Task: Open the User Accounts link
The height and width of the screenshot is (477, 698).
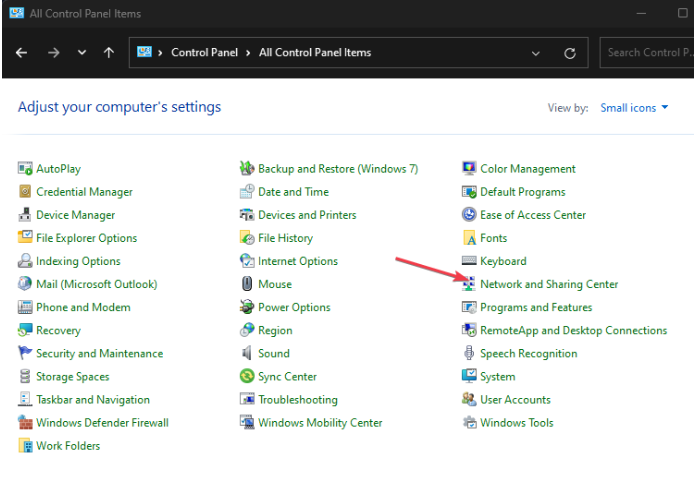Action: 515,400
